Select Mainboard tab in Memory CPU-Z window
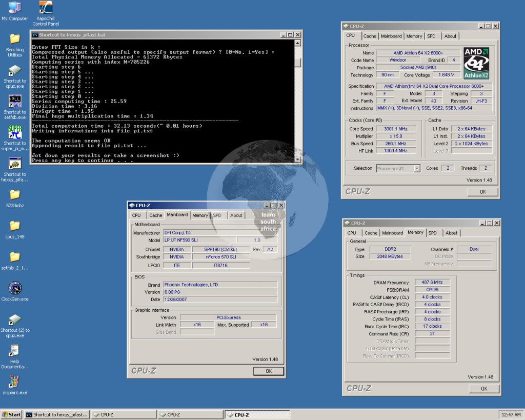Image resolution: width=525 pixels, height=420 pixels. pos(392,233)
